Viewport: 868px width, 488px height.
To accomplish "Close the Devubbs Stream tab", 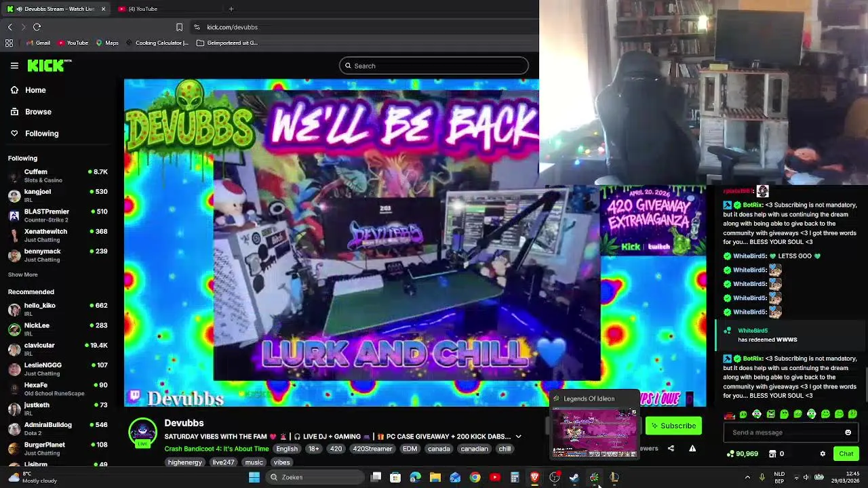I will pyautogui.click(x=103, y=9).
